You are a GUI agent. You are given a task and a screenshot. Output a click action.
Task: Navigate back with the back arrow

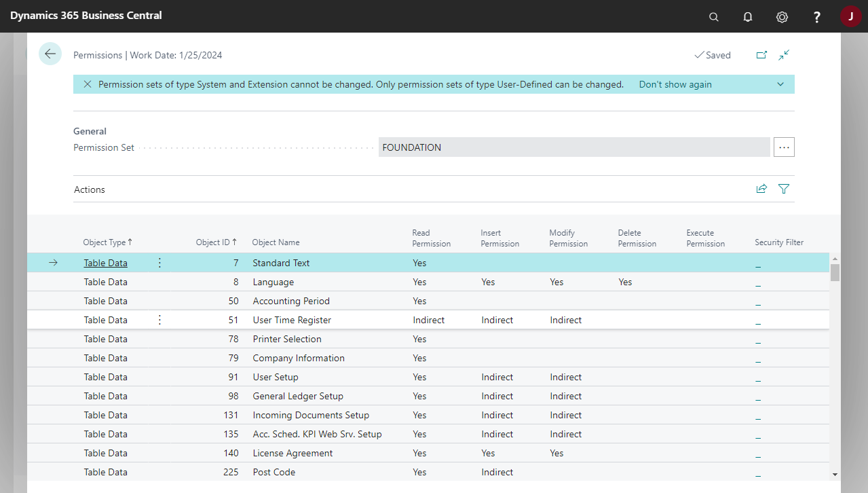(x=50, y=53)
